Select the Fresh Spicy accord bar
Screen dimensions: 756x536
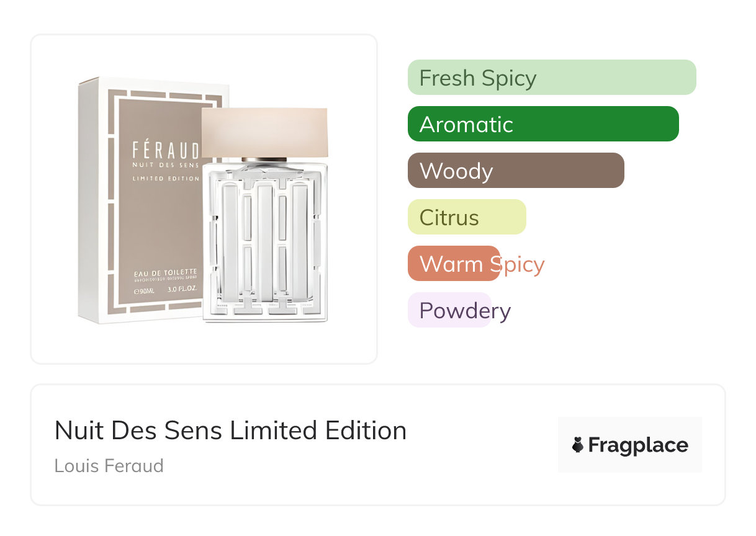coord(551,78)
